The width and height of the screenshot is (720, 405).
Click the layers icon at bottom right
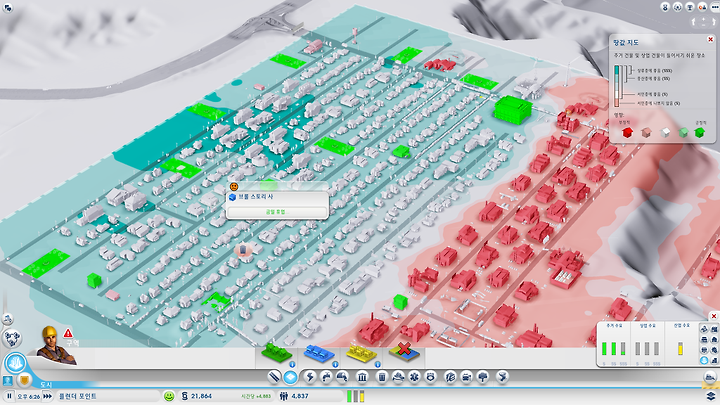(x=710, y=396)
